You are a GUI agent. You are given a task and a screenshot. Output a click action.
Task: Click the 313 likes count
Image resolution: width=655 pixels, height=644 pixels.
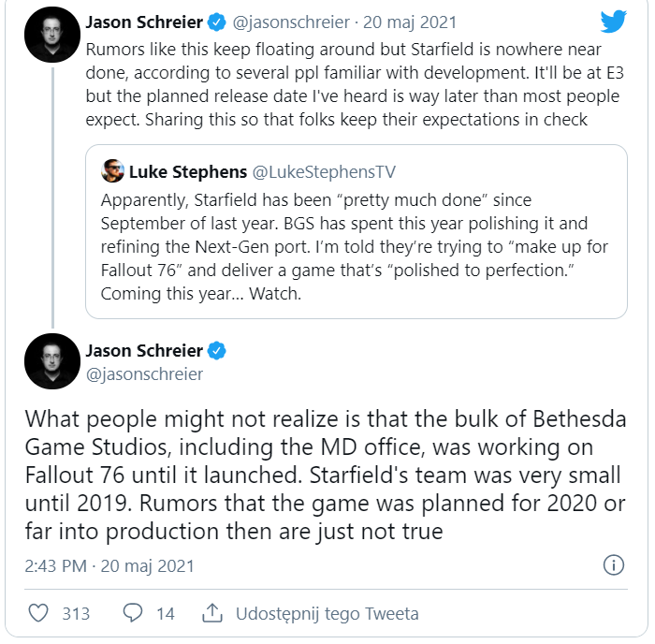click(x=76, y=613)
